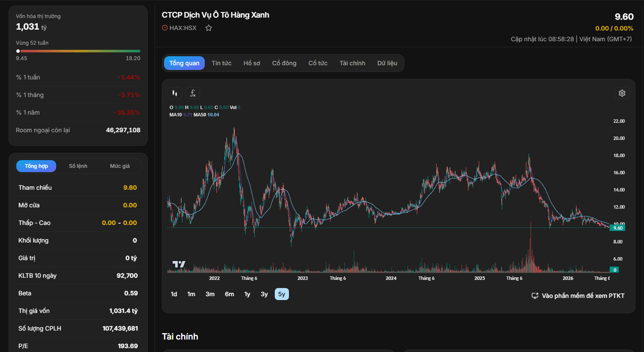Set chart range to 1m
Screen dimensions: 644x352
pos(191,294)
